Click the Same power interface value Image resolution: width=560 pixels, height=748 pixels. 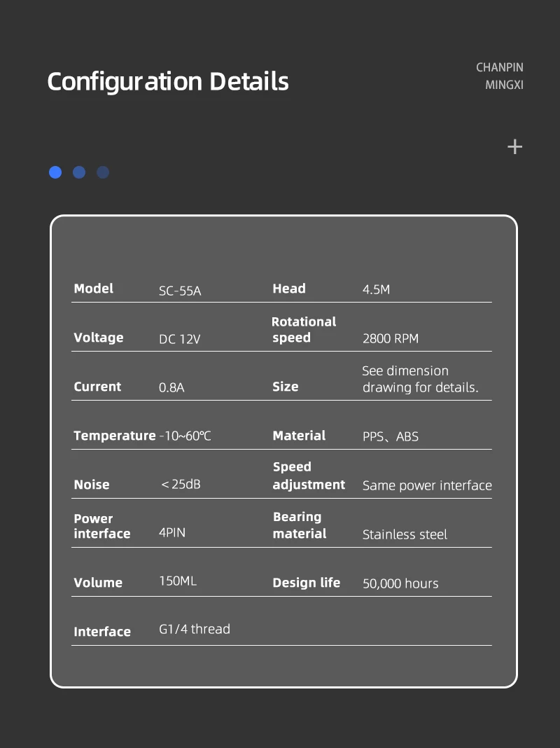tap(427, 485)
